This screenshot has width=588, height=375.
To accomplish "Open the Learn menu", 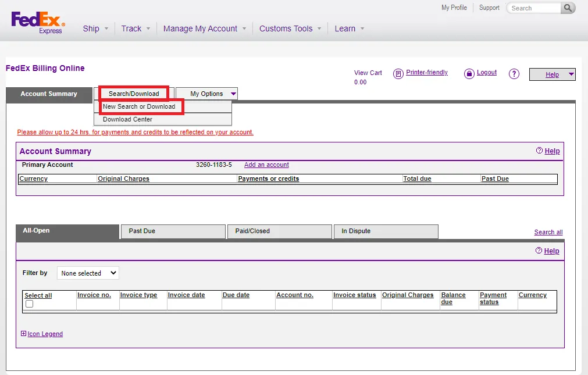I will 345,28.
